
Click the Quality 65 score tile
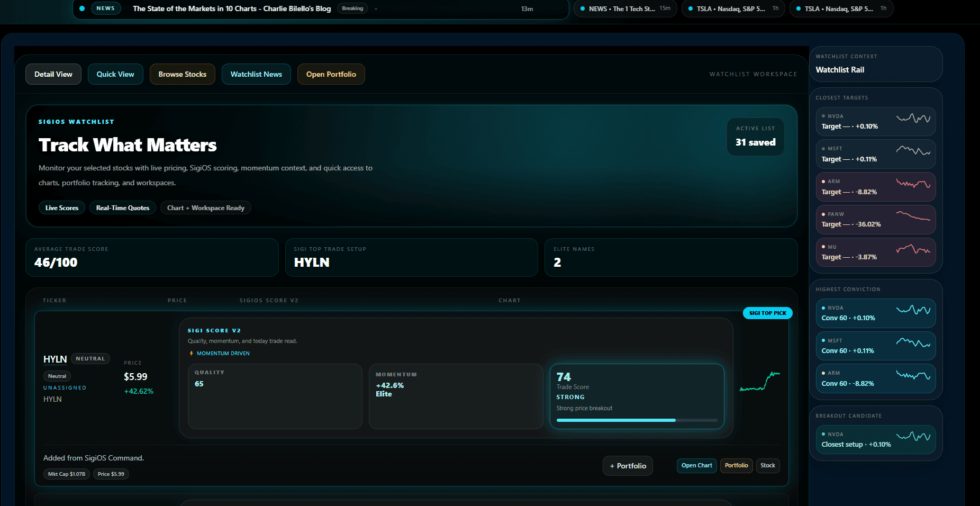tap(275, 396)
